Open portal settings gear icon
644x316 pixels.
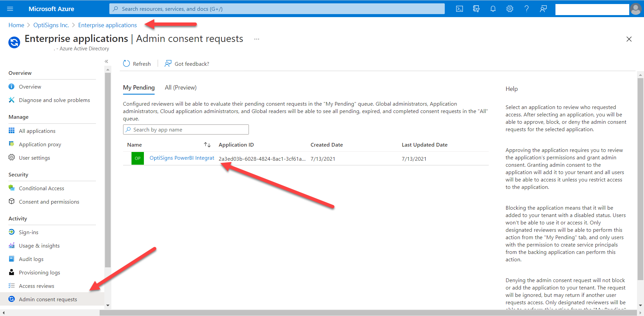pyautogui.click(x=509, y=9)
